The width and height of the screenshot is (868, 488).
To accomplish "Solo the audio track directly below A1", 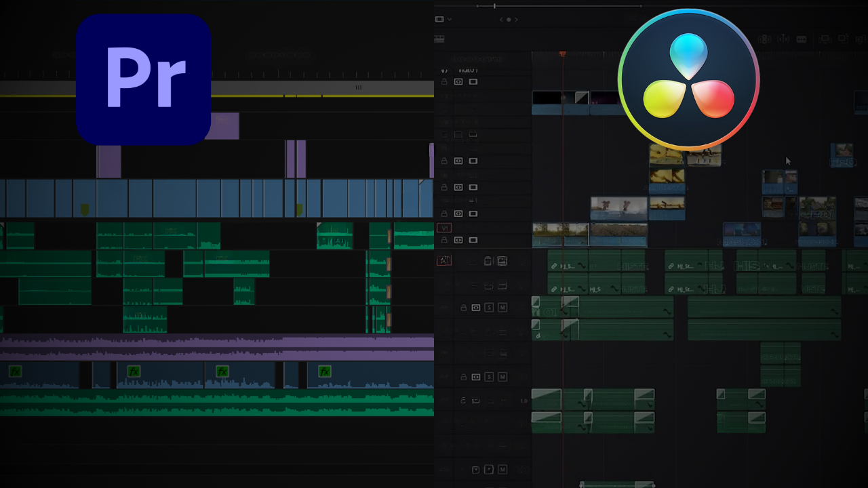I will [489, 308].
